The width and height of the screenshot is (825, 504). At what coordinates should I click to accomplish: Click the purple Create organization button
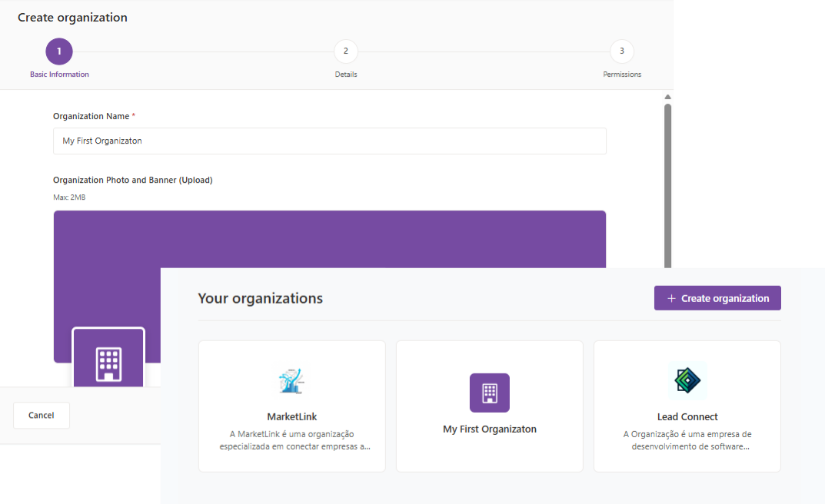[717, 298]
